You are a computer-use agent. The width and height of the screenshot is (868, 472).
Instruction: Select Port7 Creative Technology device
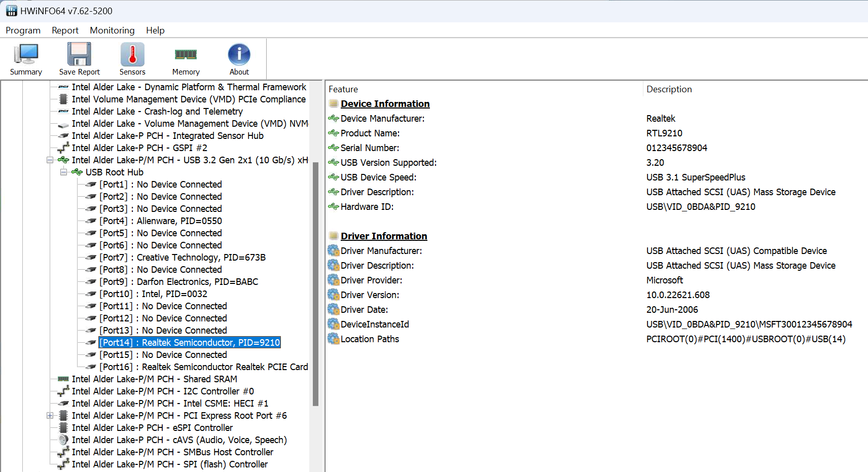click(183, 258)
